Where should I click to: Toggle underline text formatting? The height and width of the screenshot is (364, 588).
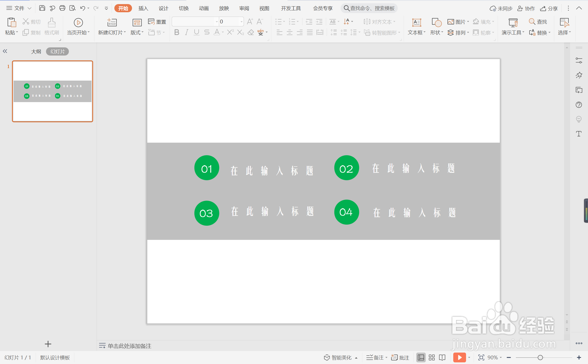(197, 32)
